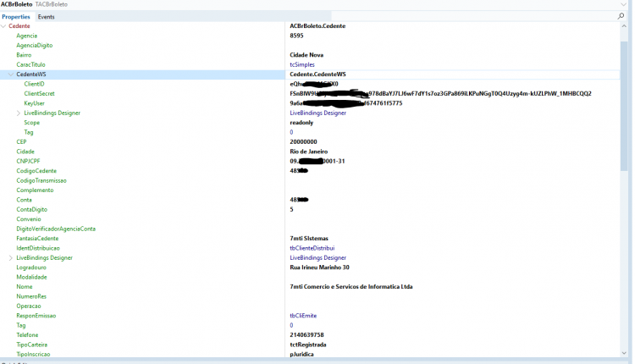Click the pJuridica value
Viewport: 635px width, 364px height.
(301, 355)
